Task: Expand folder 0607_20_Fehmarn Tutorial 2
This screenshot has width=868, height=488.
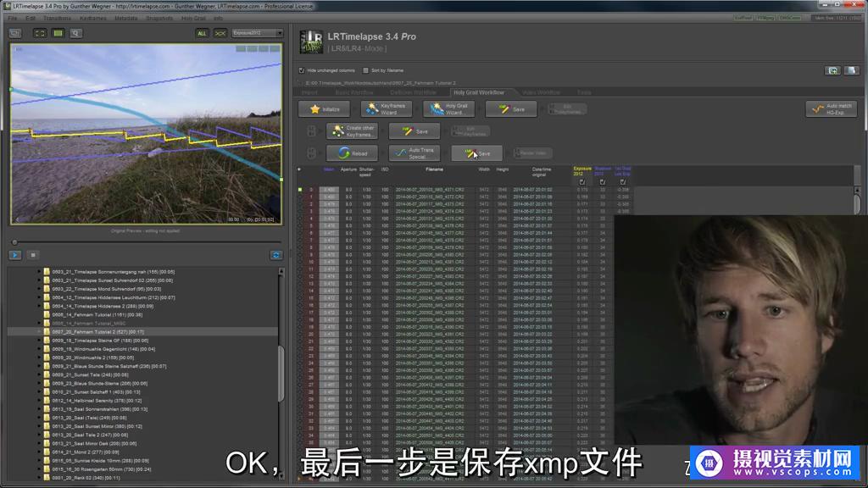Action: [39, 332]
